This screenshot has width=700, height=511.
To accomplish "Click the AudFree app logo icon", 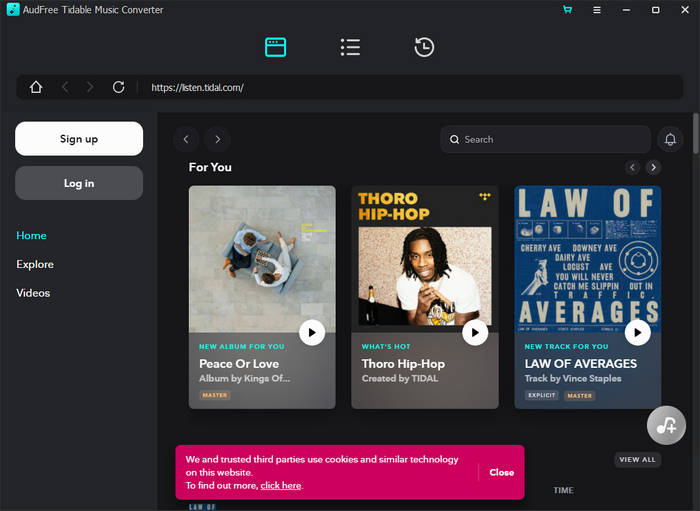I will (x=13, y=9).
